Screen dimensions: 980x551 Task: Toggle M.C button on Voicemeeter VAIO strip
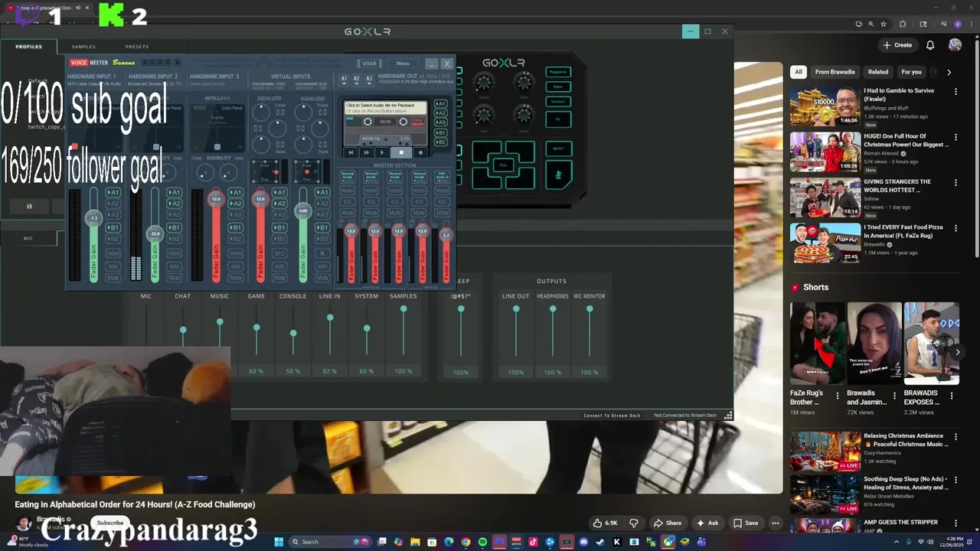click(x=279, y=253)
